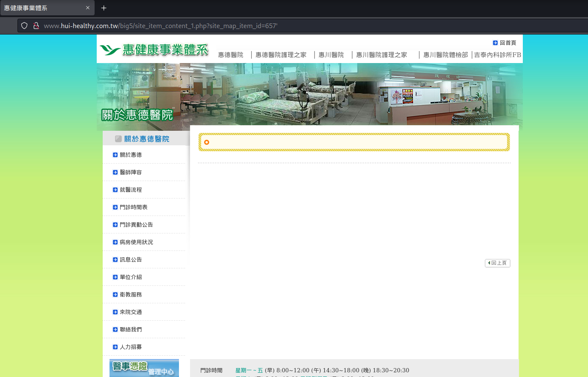Open the 門診異動公告 sidebar link

(136, 224)
